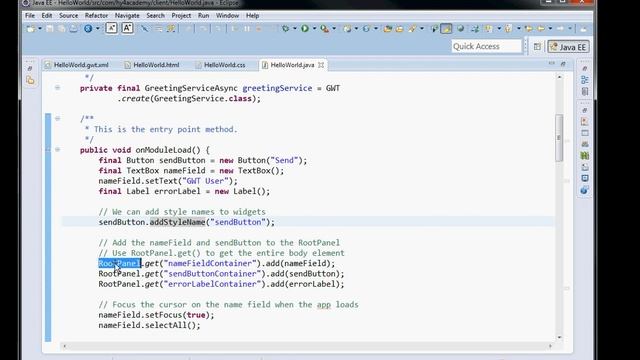The width and height of the screenshot is (640, 360).
Task: Open the Refactor menu
Action: coord(96,16)
